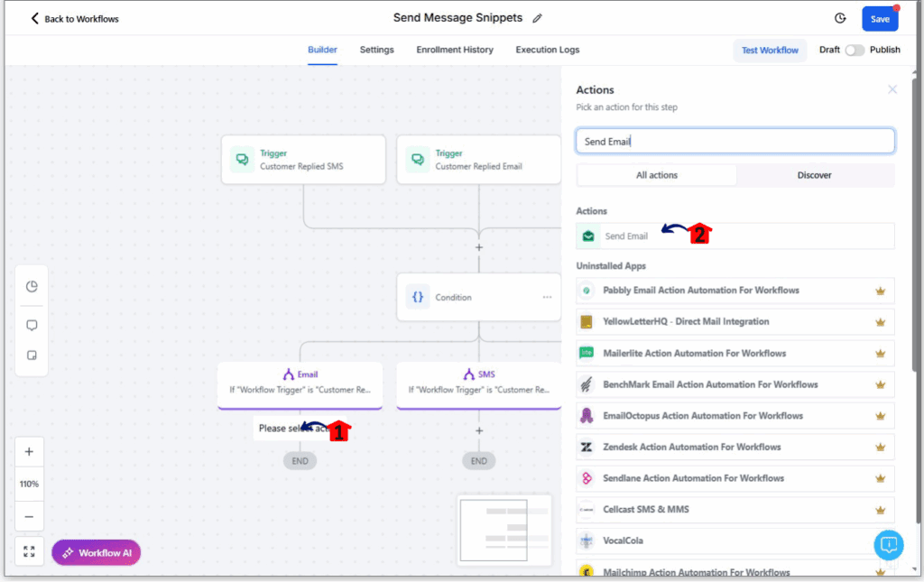Choose the Send Email action
Viewport: 924px width, 582px height.
735,236
